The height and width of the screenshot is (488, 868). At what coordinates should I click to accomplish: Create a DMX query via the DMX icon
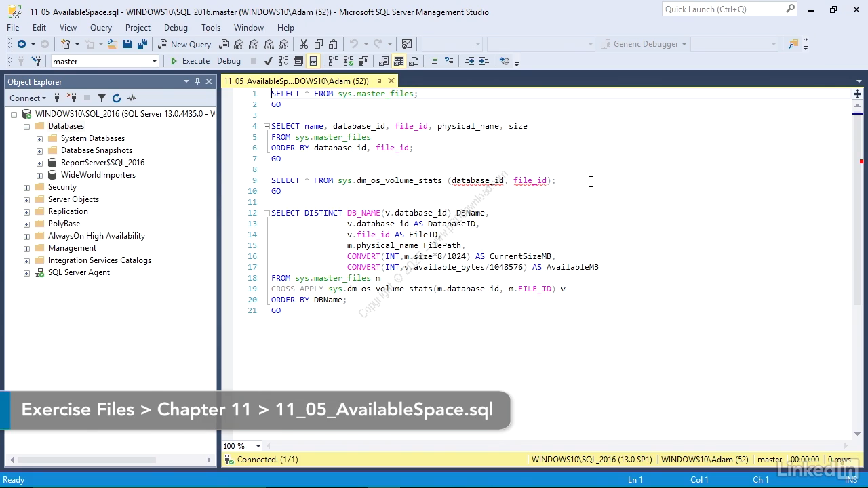(254, 44)
